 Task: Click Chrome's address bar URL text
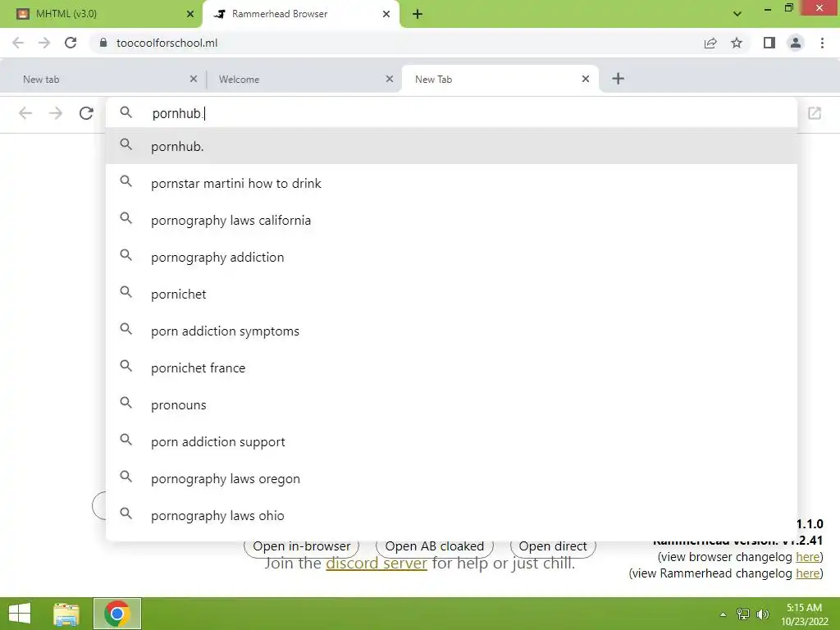(x=167, y=43)
